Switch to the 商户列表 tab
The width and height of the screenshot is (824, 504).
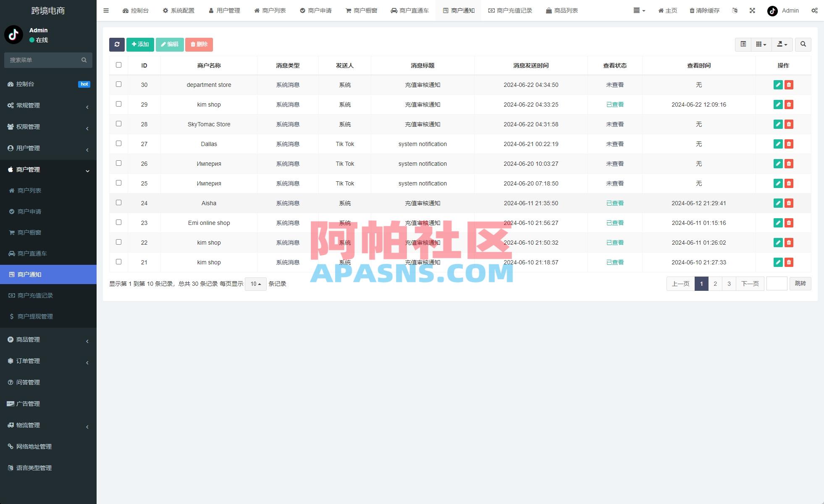(x=270, y=10)
